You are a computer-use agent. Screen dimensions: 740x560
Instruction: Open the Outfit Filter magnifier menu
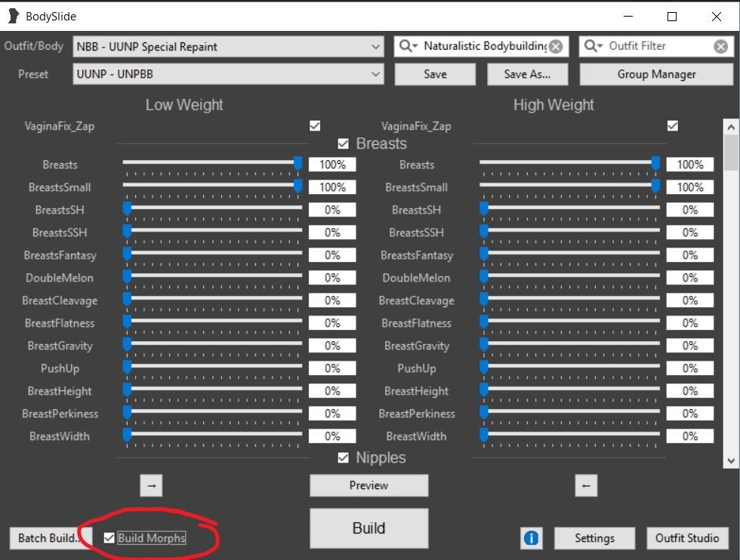594,46
